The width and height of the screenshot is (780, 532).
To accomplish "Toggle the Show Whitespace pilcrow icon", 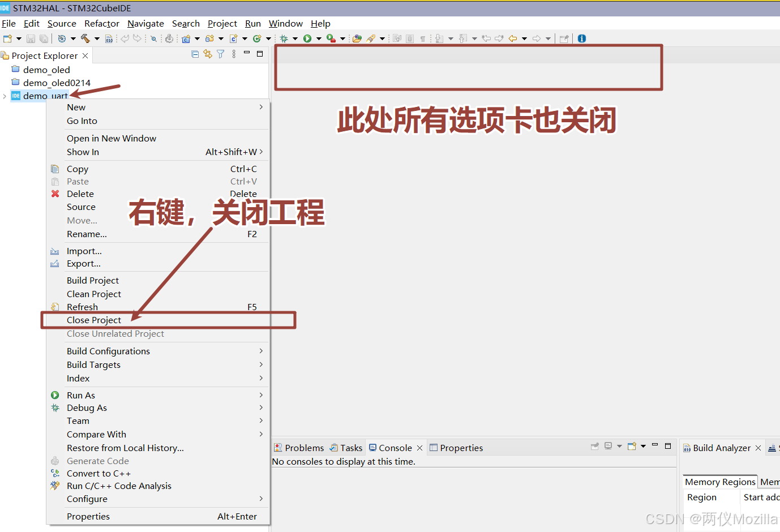I will pos(422,38).
